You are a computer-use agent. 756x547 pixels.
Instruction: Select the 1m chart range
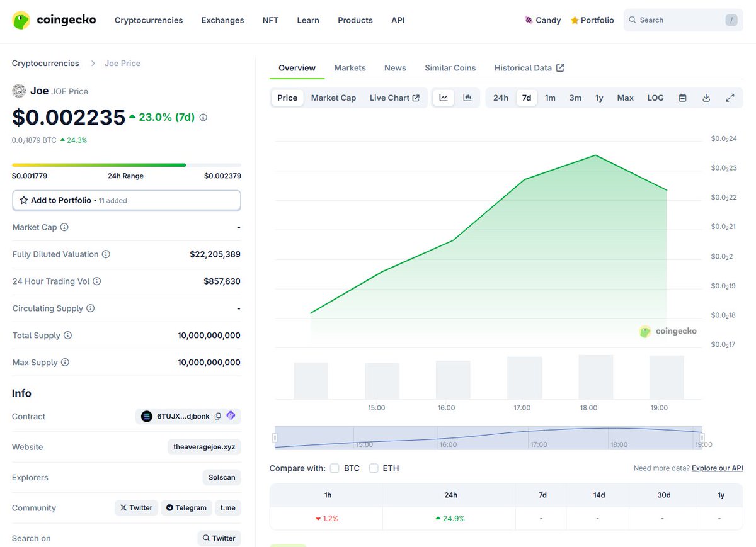[550, 98]
